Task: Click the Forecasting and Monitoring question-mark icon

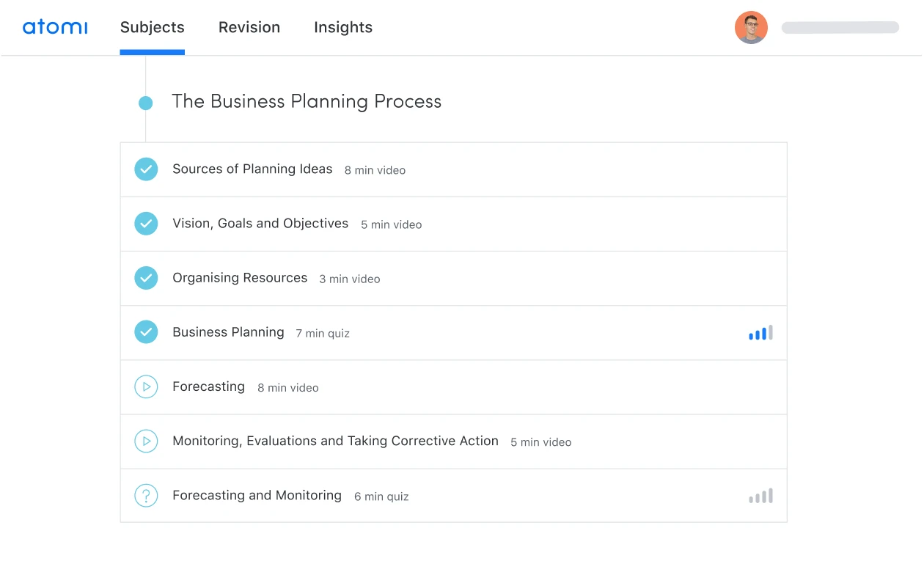Action: [146, 496]
